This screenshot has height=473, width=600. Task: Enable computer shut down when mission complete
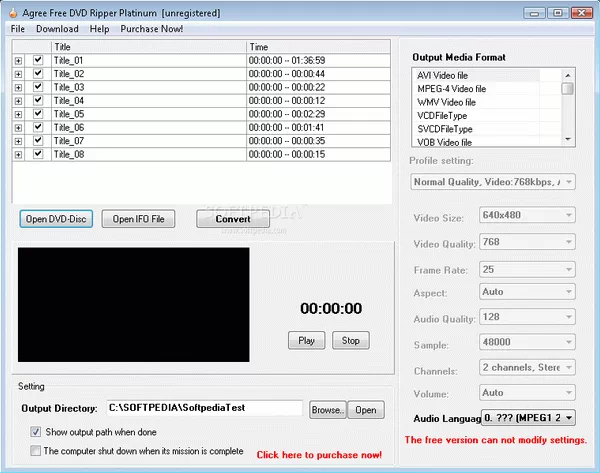[36, 451]
